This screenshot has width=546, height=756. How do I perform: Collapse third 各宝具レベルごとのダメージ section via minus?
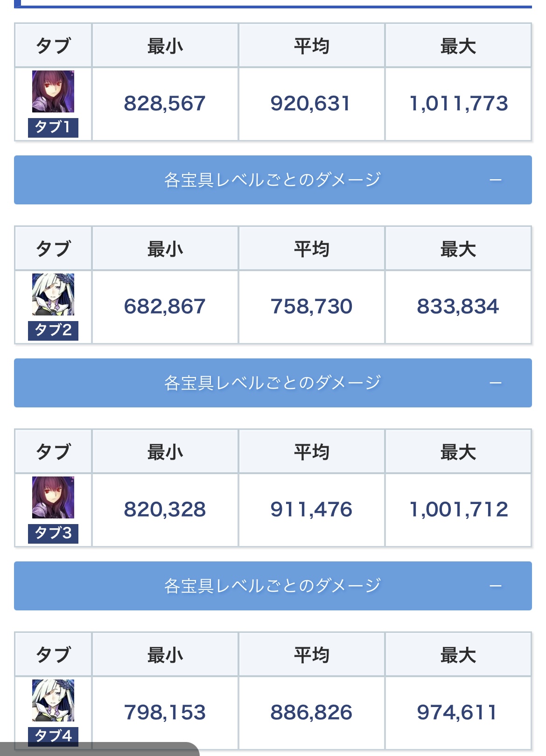click(496, 586)
